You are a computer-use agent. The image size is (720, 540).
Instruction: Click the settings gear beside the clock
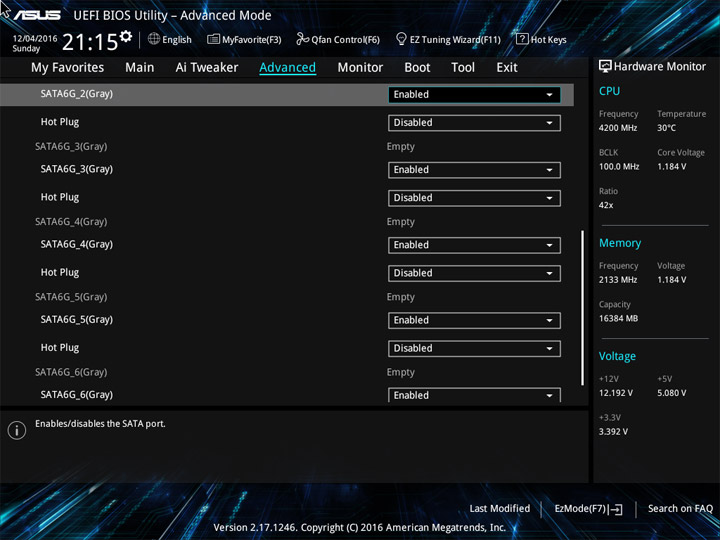[125, 36]
